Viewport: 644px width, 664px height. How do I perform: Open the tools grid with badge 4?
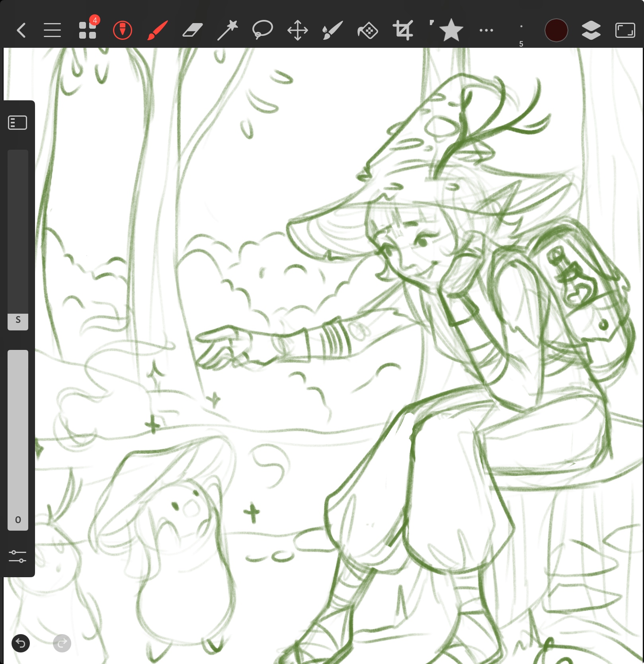point(88,30)
